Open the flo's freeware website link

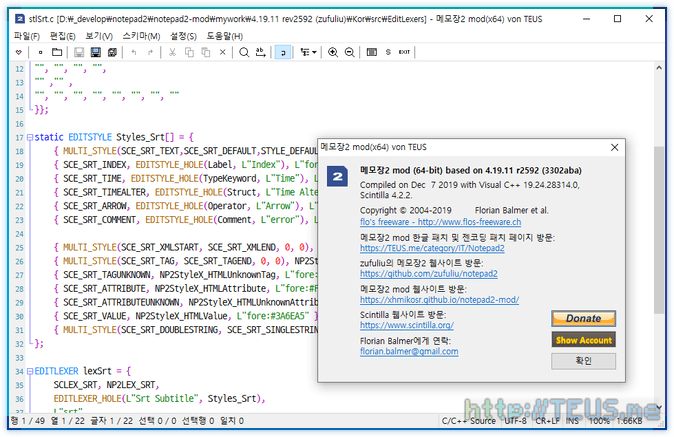pyautogui.click(x=440, y=222)
